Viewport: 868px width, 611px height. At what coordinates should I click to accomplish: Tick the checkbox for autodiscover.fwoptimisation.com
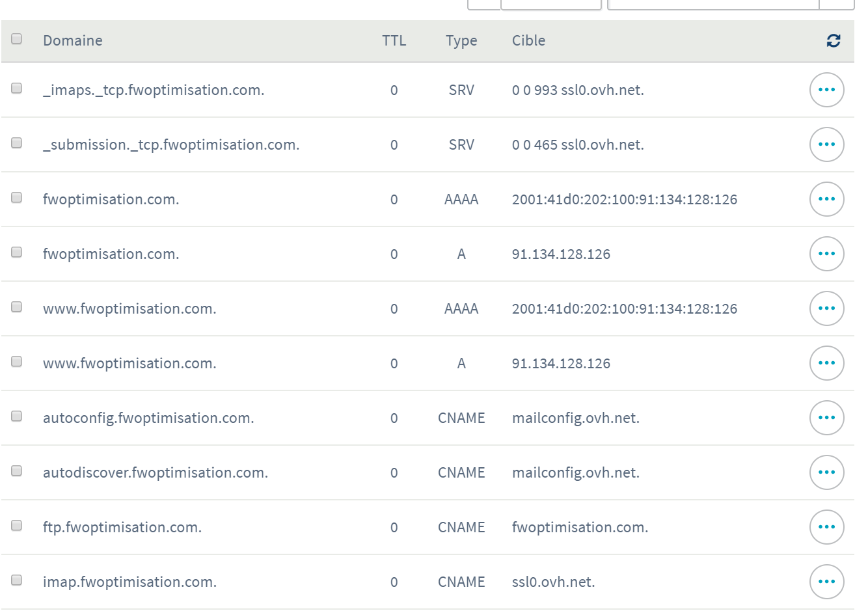click(17, 471)
